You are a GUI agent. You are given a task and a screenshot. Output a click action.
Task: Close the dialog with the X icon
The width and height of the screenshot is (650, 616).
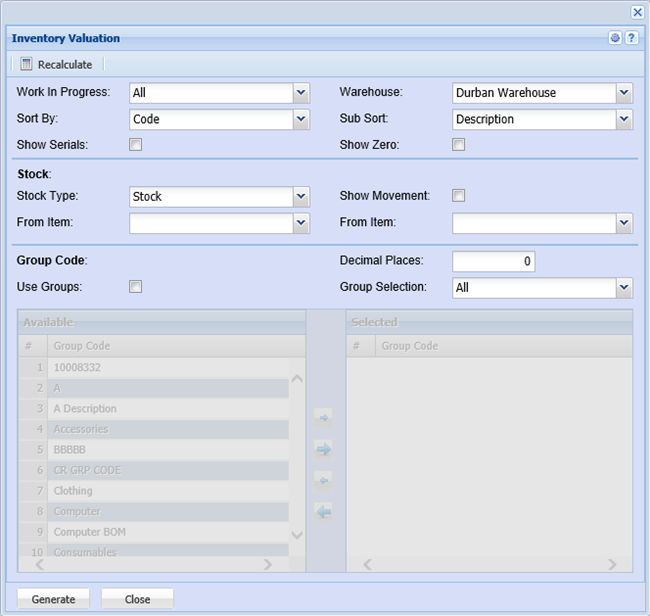[637, 12]
